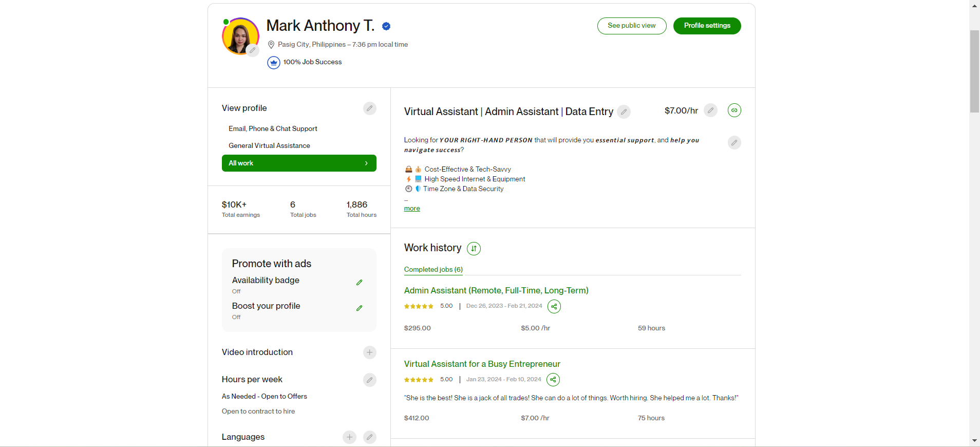Edit the Virtual Assistant profile title

624,112
